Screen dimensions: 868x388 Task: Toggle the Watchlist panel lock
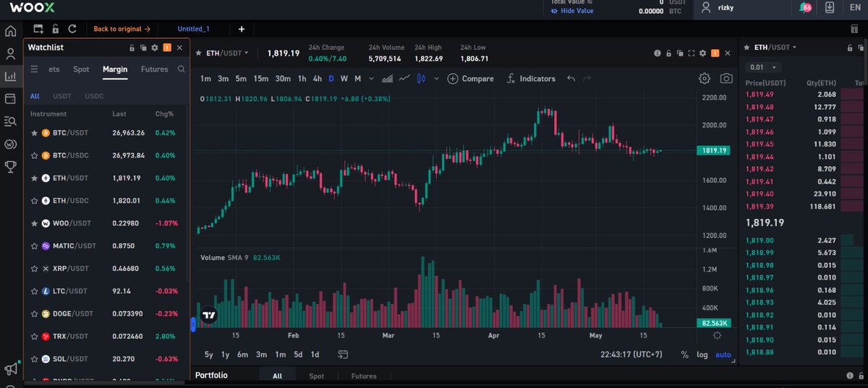[x=132, y=48]
